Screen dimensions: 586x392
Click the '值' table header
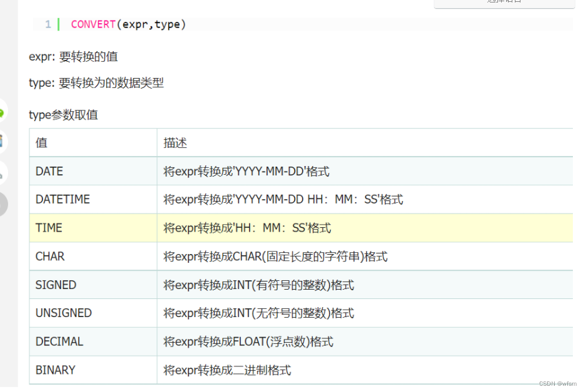(x=93, y=143)
